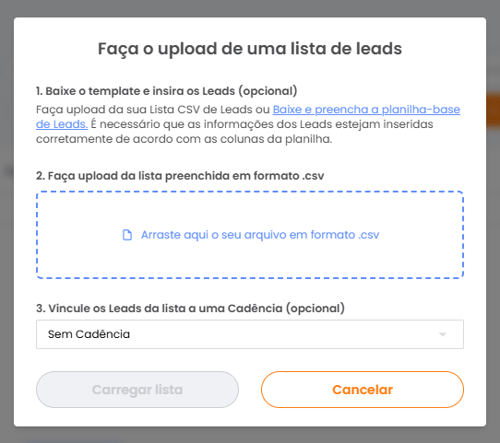Click the '.csv' word in the drop zone

point(369,235)
